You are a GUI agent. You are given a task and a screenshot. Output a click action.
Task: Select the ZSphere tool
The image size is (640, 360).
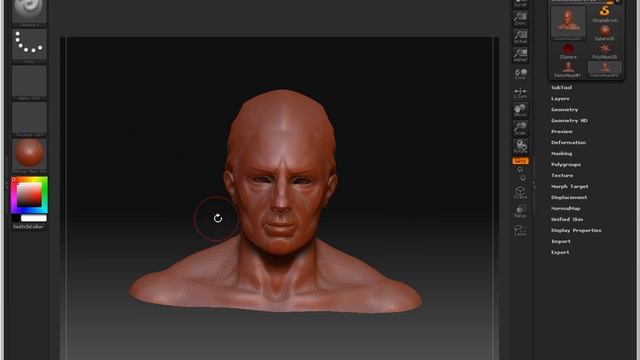click(568, 51)
